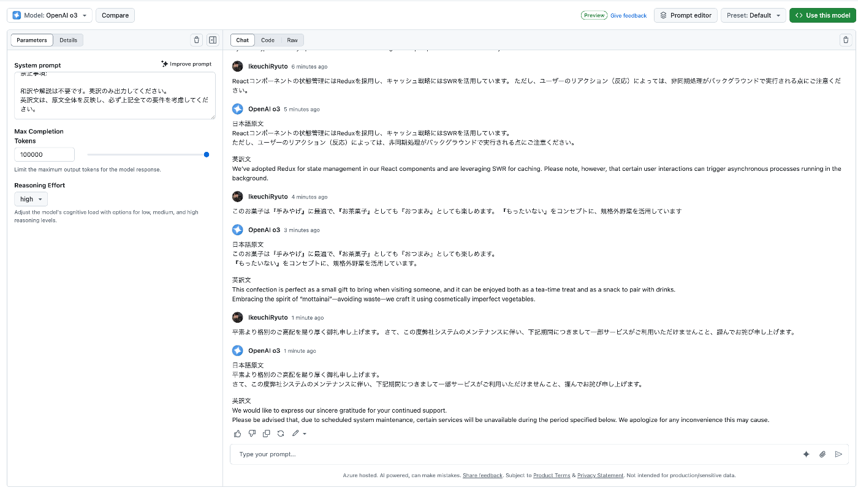
Task: Click the sparkle improve icon in prompt box
Action: pyautogui.click(x=807, y=454)
